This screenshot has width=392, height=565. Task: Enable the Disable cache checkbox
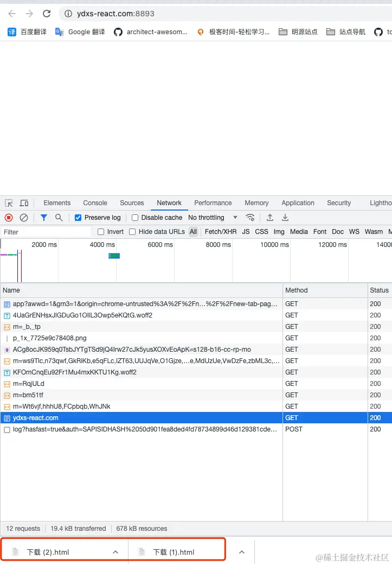[x=135, y=218]
